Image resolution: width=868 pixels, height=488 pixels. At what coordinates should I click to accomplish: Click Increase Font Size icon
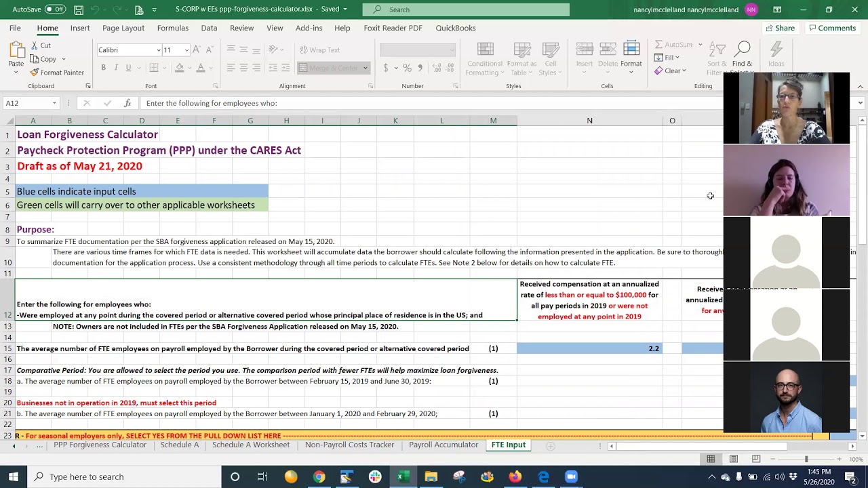[197, 49]
